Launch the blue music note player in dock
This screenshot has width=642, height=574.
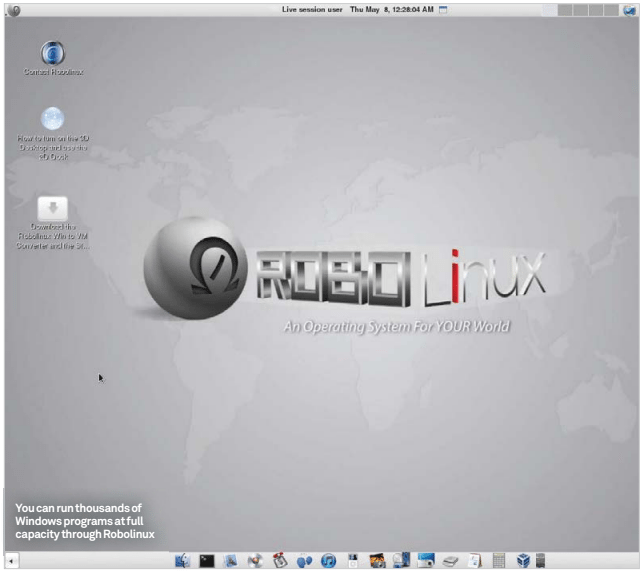(x=328, y=560)
